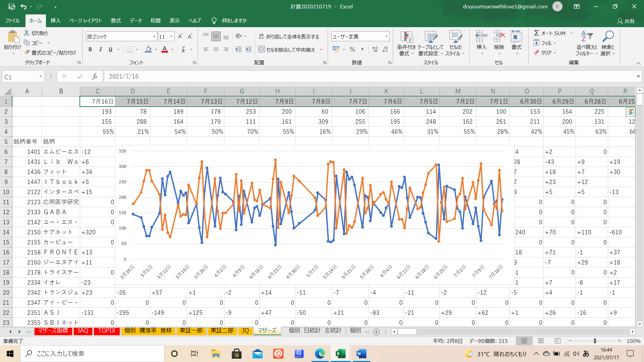Screen dimensions: 644x362
Task: Toggle Italic formatting
Action: (x=100, y=50)
